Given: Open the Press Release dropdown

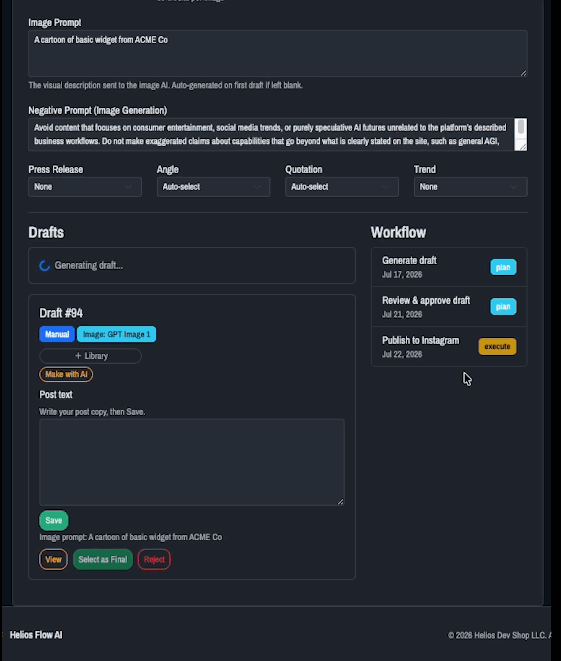Looking at the screenshot, I should tap(85, 187).
